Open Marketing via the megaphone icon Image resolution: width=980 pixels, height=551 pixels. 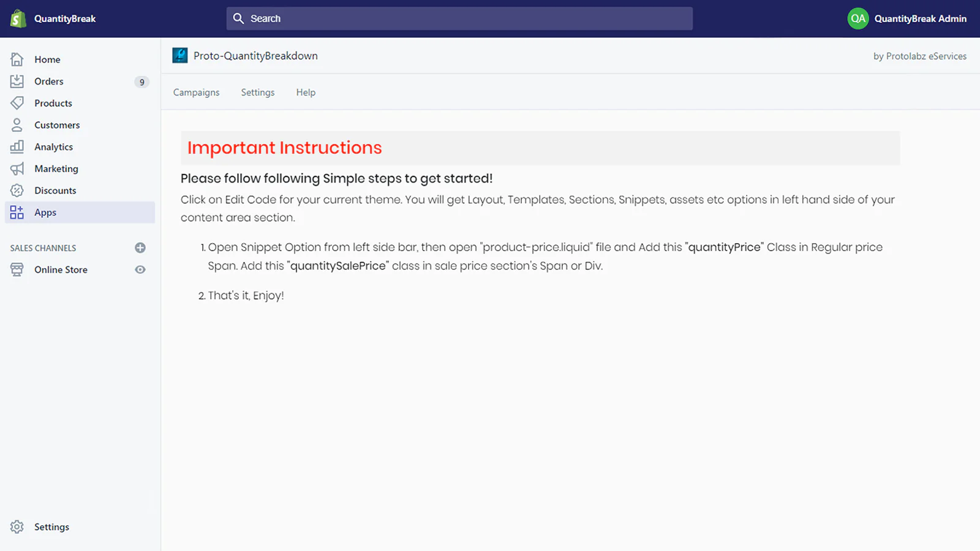(17, 168)
